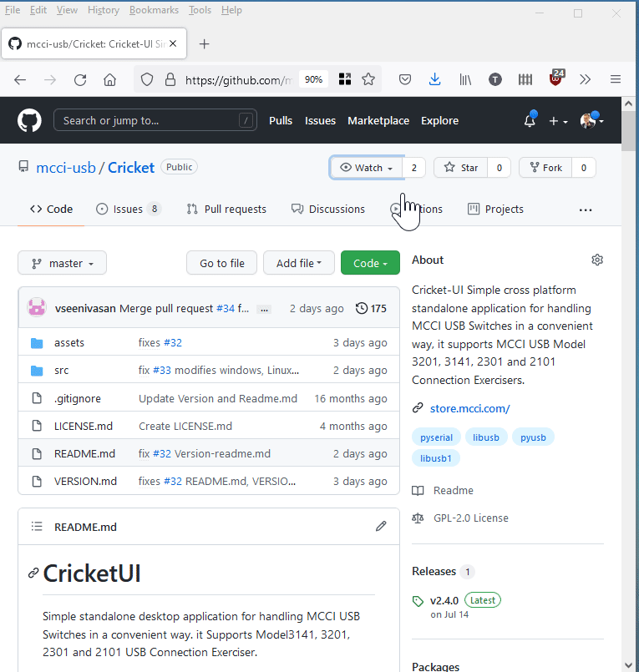Open the src folder
The image size is (639, 672).
[x=61, y=371]
